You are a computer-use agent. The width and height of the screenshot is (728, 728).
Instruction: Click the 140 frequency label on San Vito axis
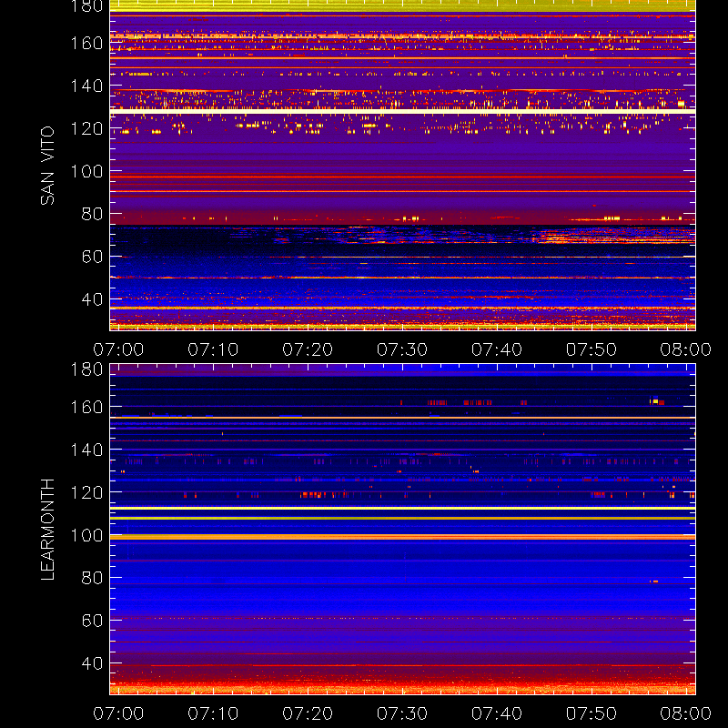tap(86, 86)
